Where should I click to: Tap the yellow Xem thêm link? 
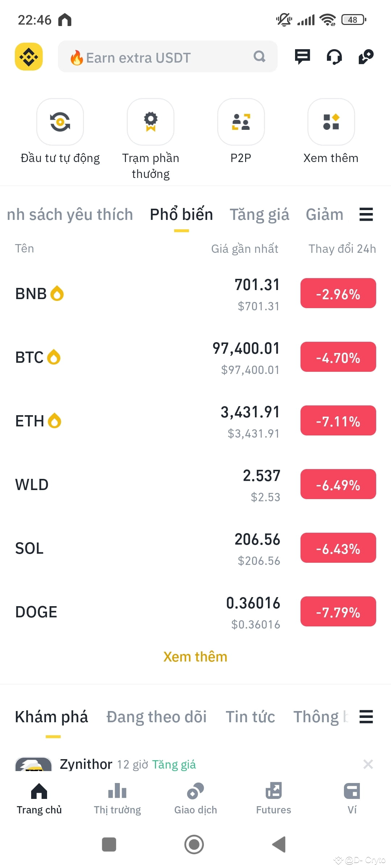pyautogui.click(x=195, y=656)
